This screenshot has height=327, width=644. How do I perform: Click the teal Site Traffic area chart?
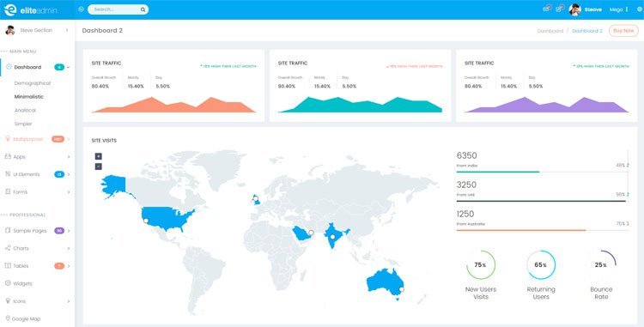[x=360, y=105]
